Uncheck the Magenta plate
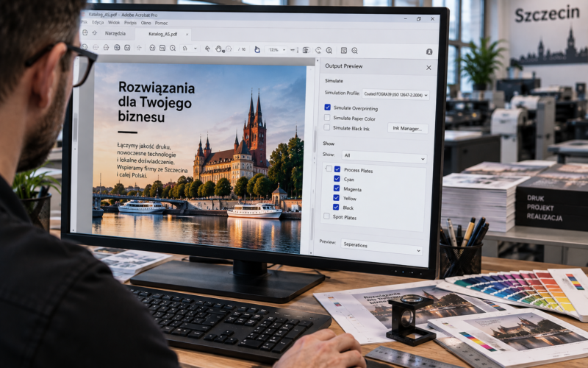 337,188
